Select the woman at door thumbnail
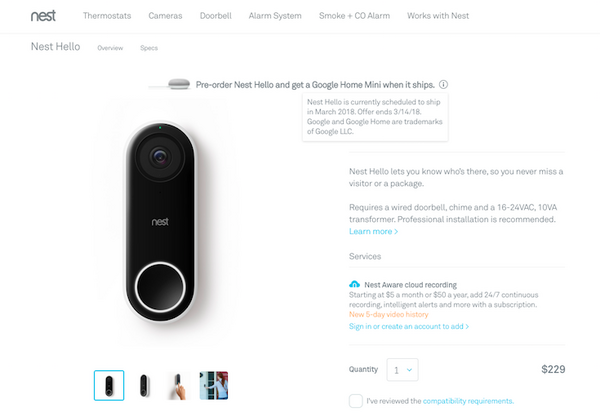 (214, 385)
